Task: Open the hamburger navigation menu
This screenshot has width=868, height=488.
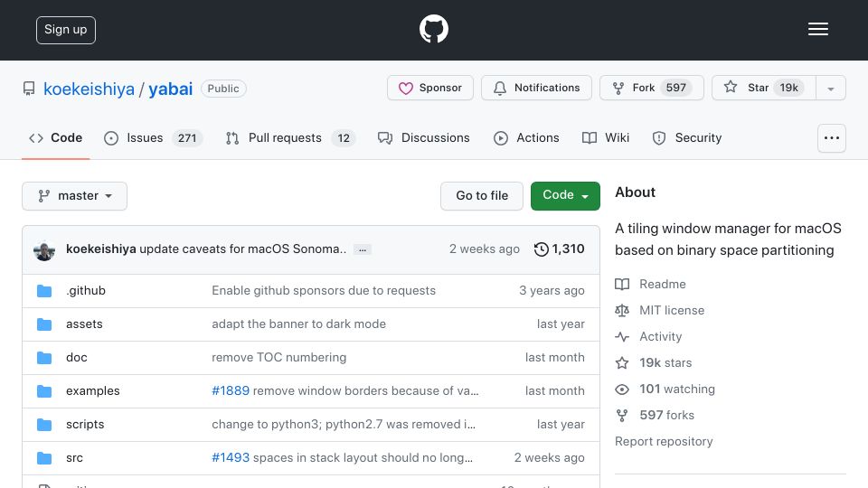Action: click(x=817, y=29)
